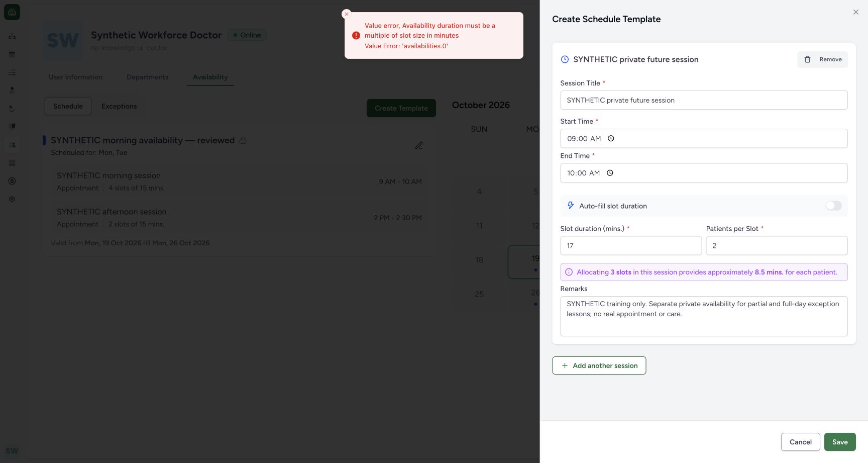868x463 pixels.
Task: Select the Schedule sub-tab
Action: [68, 106]
